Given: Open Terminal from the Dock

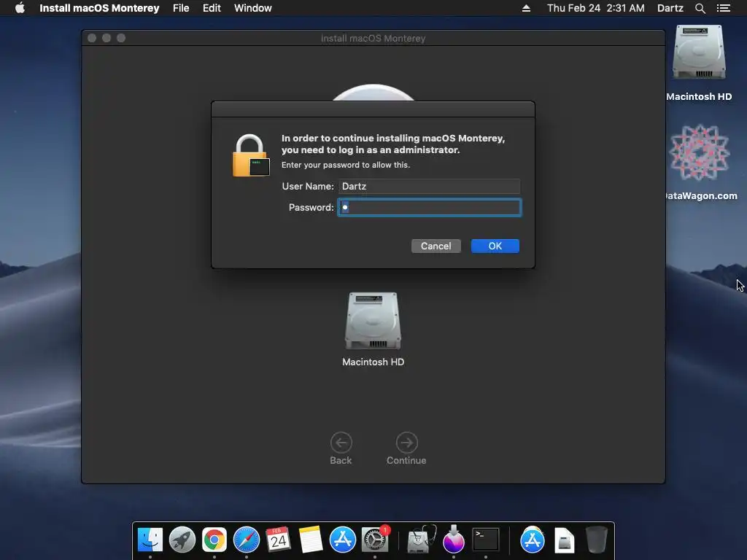Looking at the screenshot, I should point(486,540).
